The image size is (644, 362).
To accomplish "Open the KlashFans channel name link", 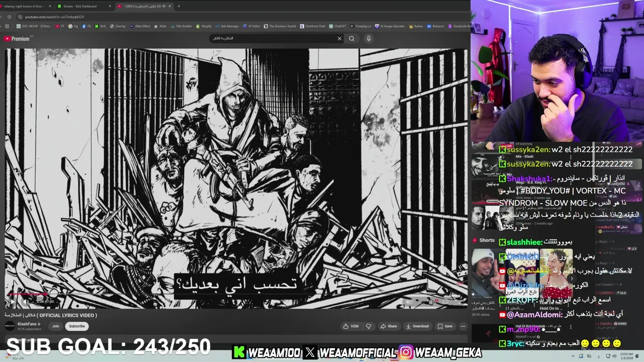I will tap(27, 324).
